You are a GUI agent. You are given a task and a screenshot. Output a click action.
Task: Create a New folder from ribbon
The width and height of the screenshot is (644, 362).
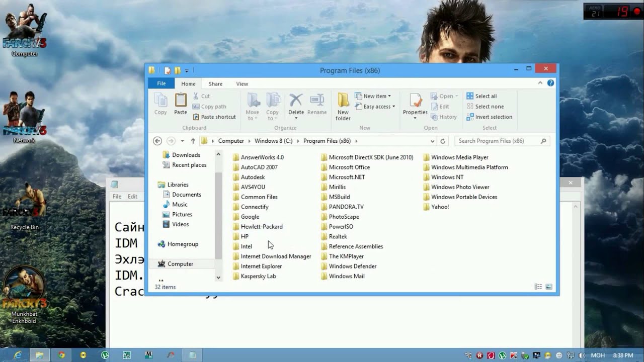(343, 107)
